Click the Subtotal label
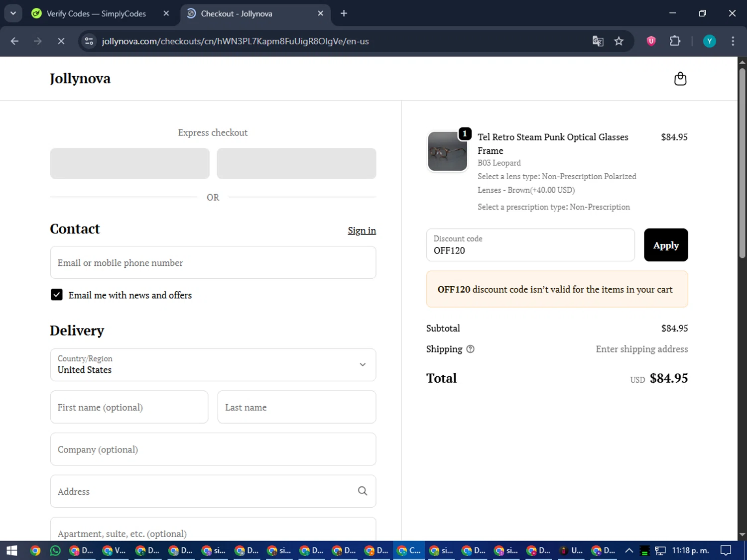Screen dimensions: 747x560 coord(443,328)
